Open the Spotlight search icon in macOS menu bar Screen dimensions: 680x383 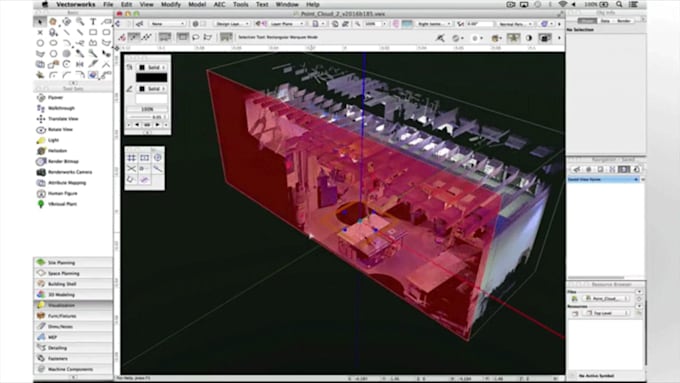619,4
